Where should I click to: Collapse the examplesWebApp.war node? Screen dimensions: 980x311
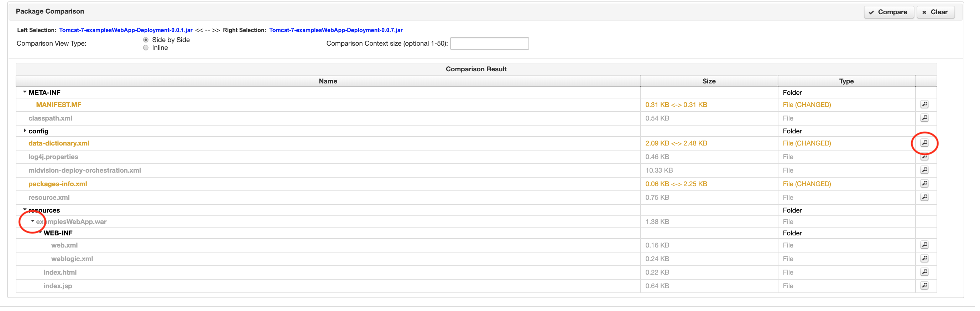click(33, 221)
